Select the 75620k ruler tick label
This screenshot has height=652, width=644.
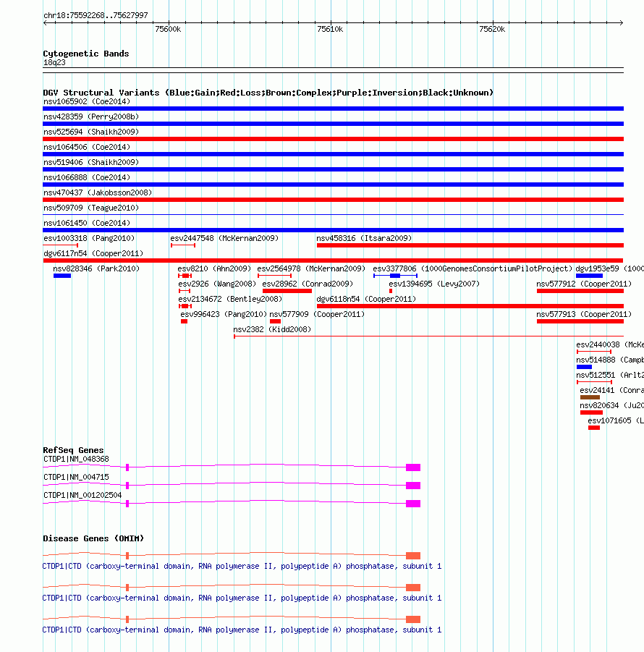492,29
